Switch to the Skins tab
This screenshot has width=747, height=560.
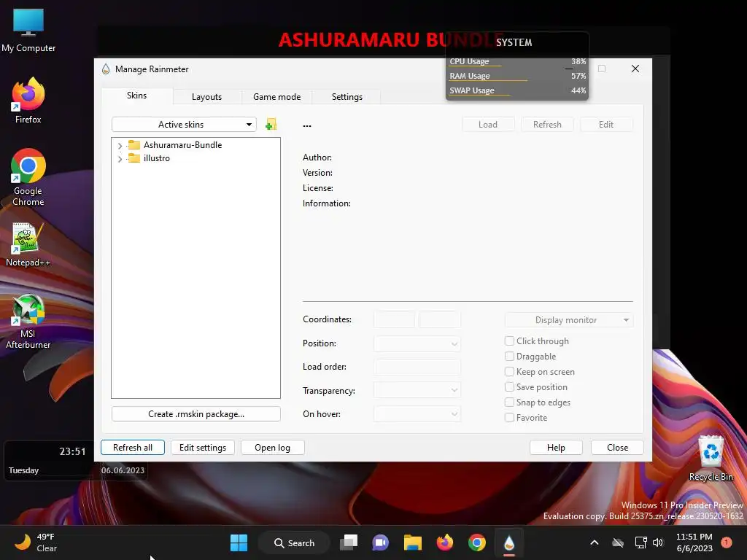(x=136, y=96)
